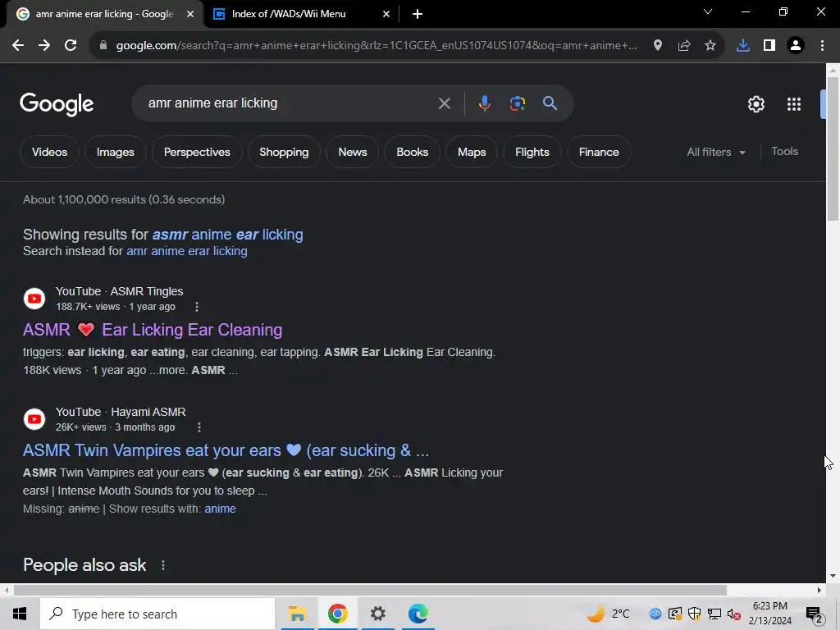This screenshot has width=840, height=630.
Task: Share this page via address bar icon
Action: tap(684, 46)
